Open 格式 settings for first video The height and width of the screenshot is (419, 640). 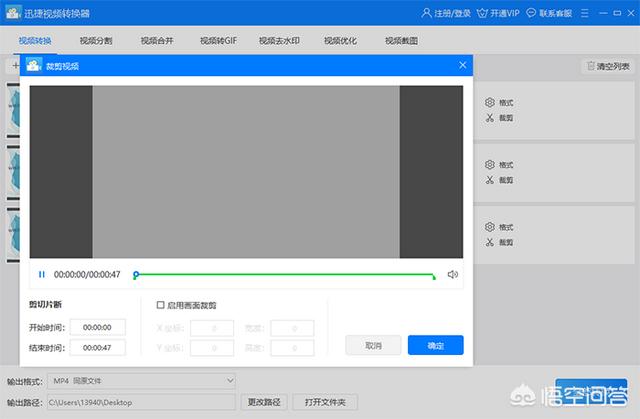[x=499, y=102]
